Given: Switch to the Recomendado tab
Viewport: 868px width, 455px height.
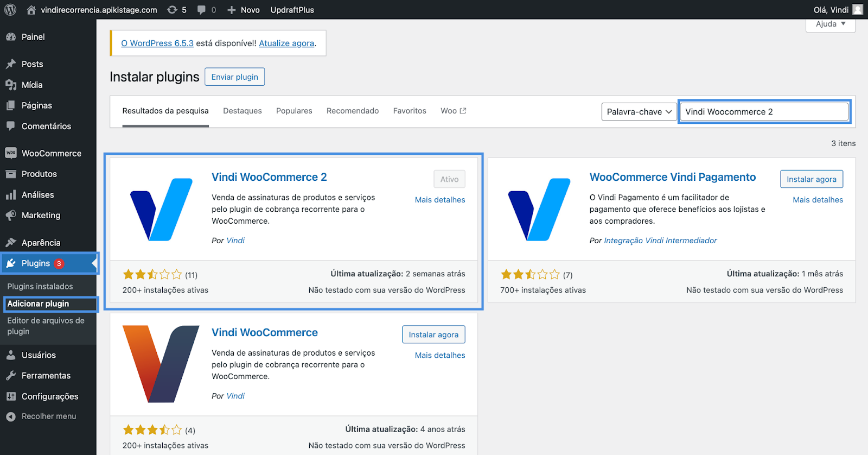Looking at the screenshot, I should [353, 111].
